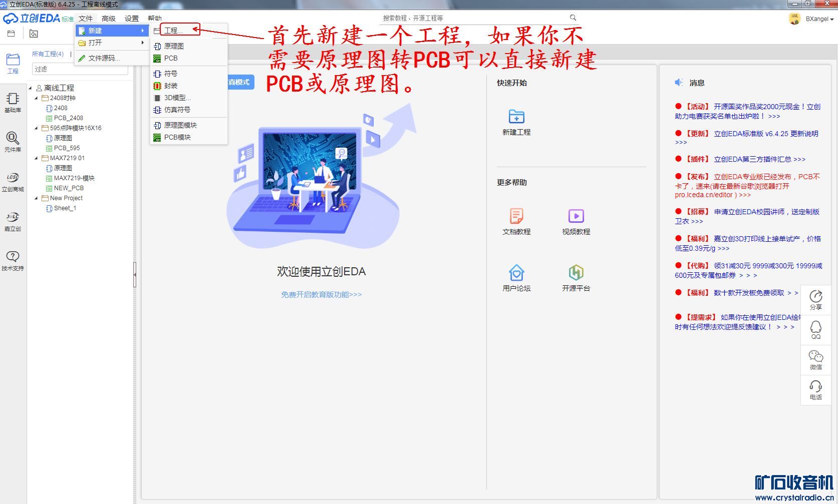Select the 打开 menu entry
838x504 pixels.
112,43
